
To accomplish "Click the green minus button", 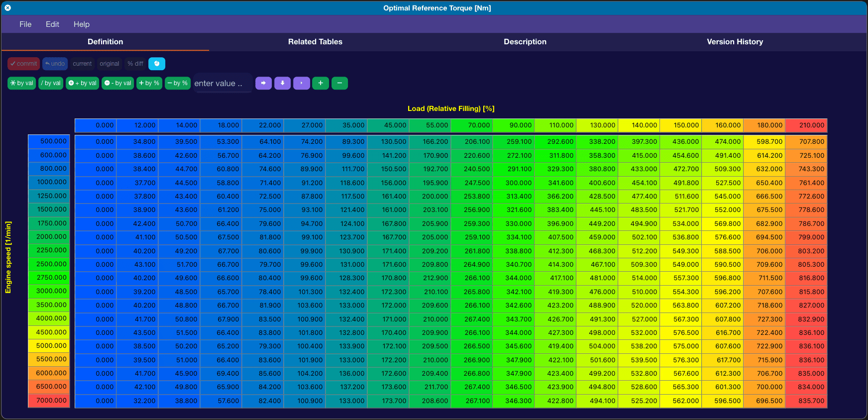I will pos(339,83).
